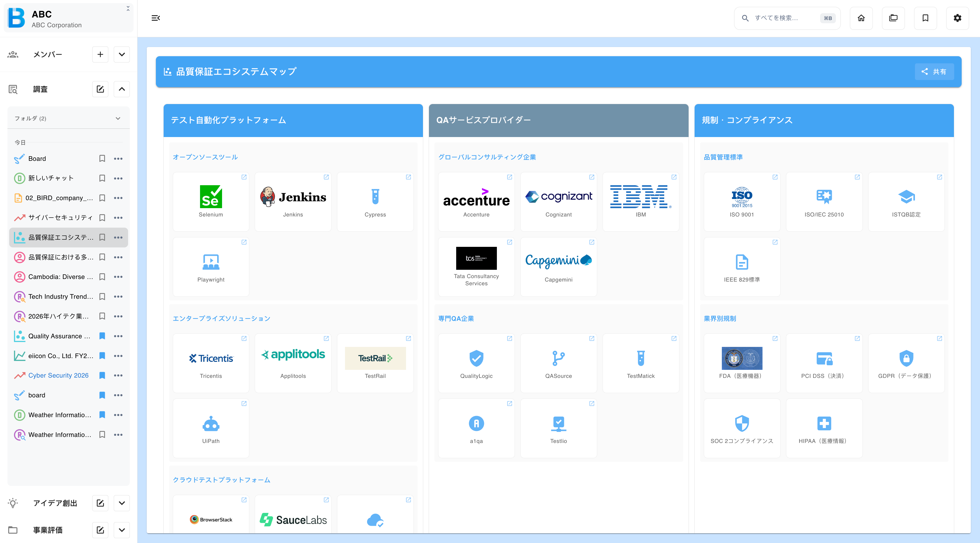Viewport: 980px width, 543px height.
Task: Click the ISTQB認定 graduation cap icon
Action: point(906,197)
